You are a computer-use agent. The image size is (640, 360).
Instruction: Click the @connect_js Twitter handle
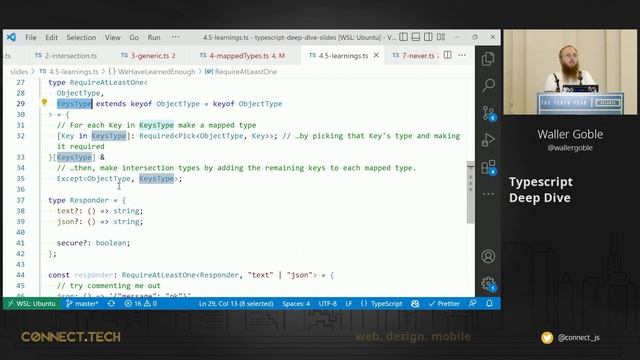point(579,338)
